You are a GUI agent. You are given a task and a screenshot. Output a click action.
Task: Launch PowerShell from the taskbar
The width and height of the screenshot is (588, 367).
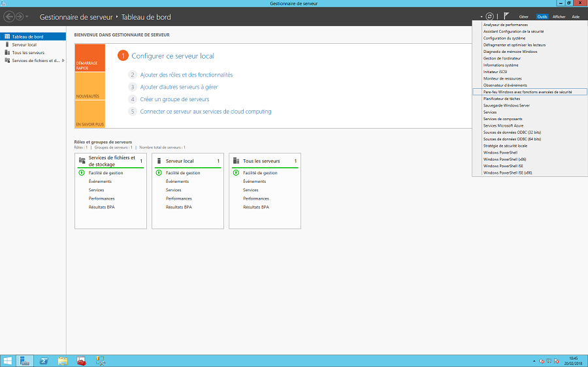(44, 361)
